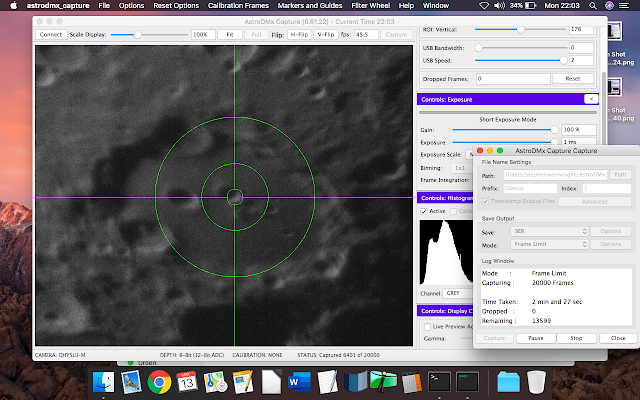
Task: Click the USB Bandwidth slider
Action: pyautogui.click(x=520, y=48)
